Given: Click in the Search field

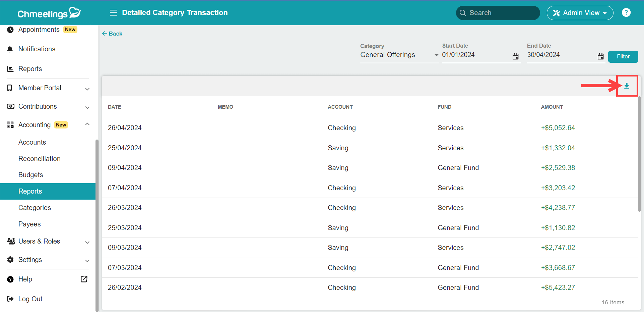Looking at the screenshot, I should pos(498,13).
